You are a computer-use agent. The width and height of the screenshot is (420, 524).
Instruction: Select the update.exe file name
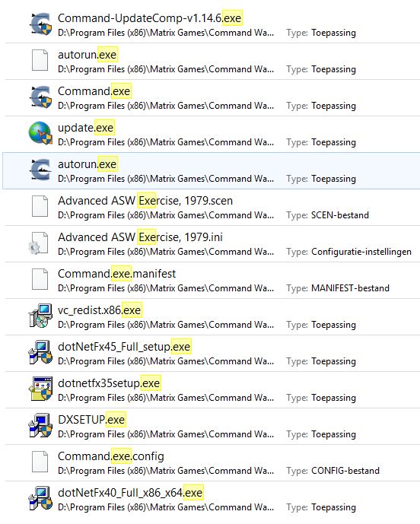point(86,128)
